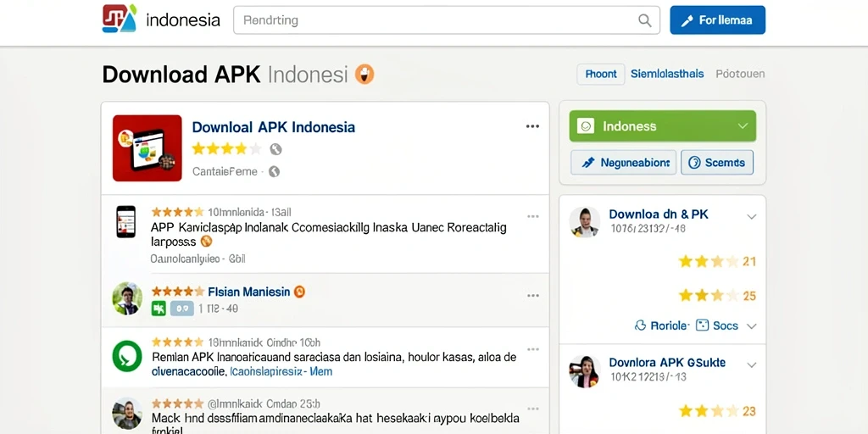
Task: Expand the Downloa dn & PK chevron
Action: click(751, 216)
